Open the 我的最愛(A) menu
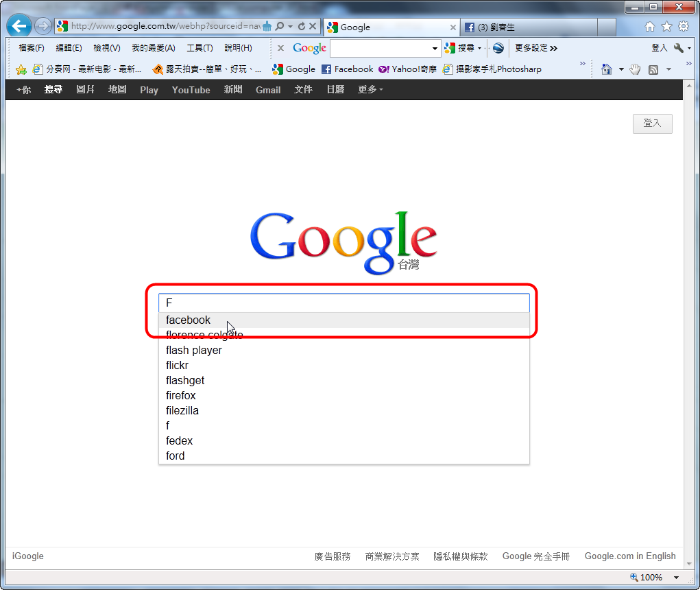 [153, 48]
